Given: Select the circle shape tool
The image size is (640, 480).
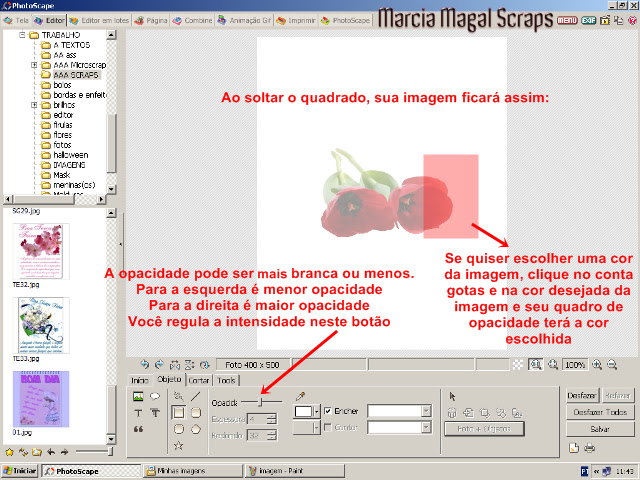Looking at the screenshot, I should pos(178,429).
